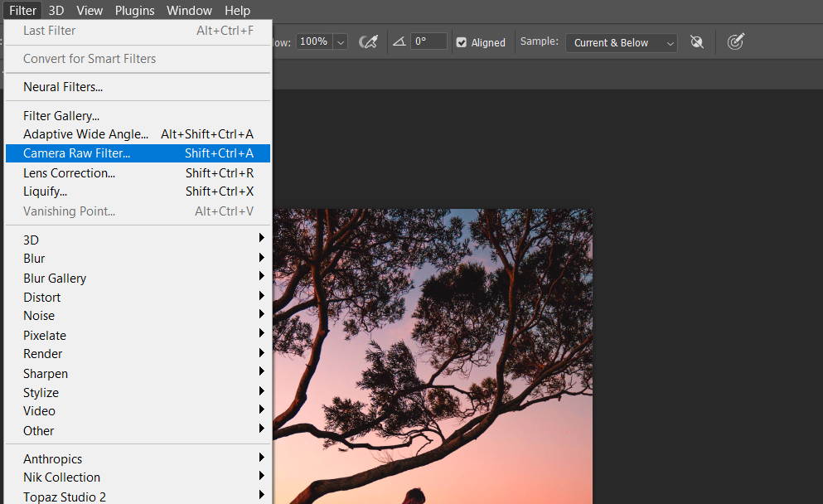Change Sample from Current & Below
The height and width of the screenshot is (504, 823).
tap(621, 42)
